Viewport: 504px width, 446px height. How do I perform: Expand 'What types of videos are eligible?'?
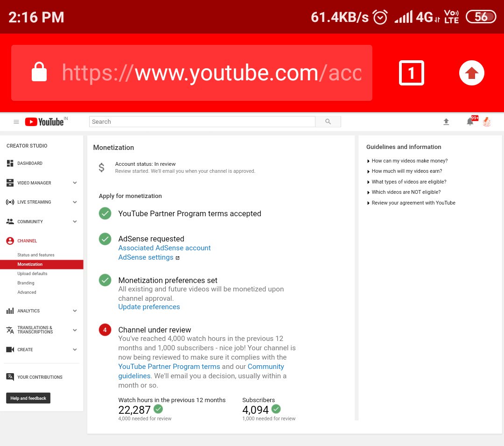406,182
